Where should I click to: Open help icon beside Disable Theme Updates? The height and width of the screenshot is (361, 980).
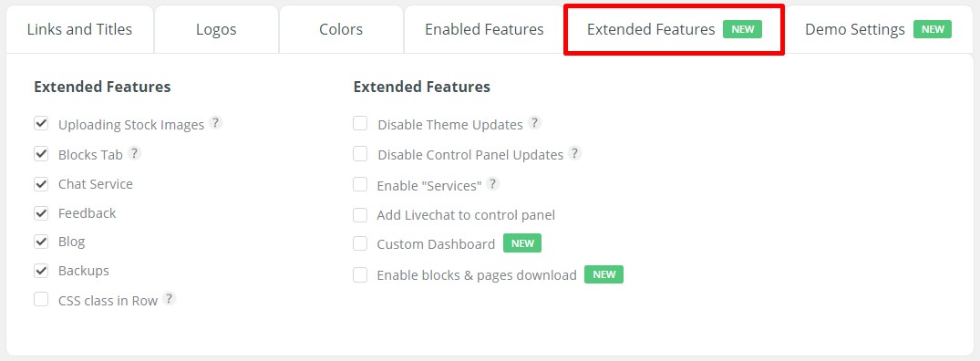[x=534, y=122]
